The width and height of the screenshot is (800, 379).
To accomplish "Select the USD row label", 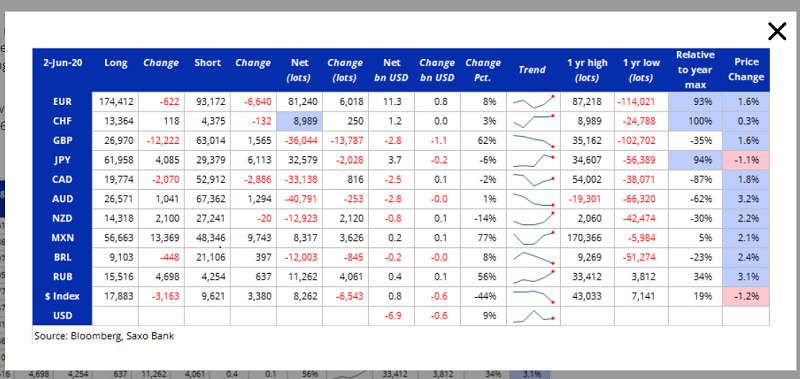I will coord(62,315).
